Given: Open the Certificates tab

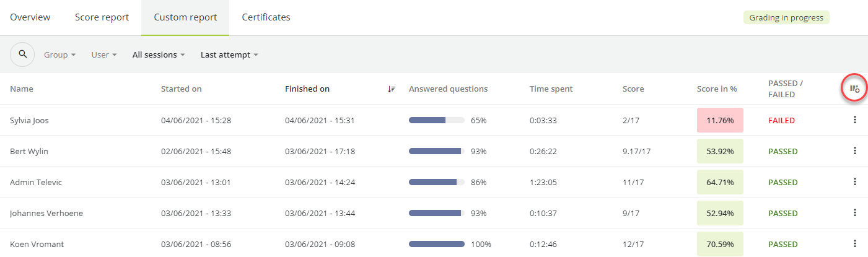Looking at the screenshot, I should point(266,17).
